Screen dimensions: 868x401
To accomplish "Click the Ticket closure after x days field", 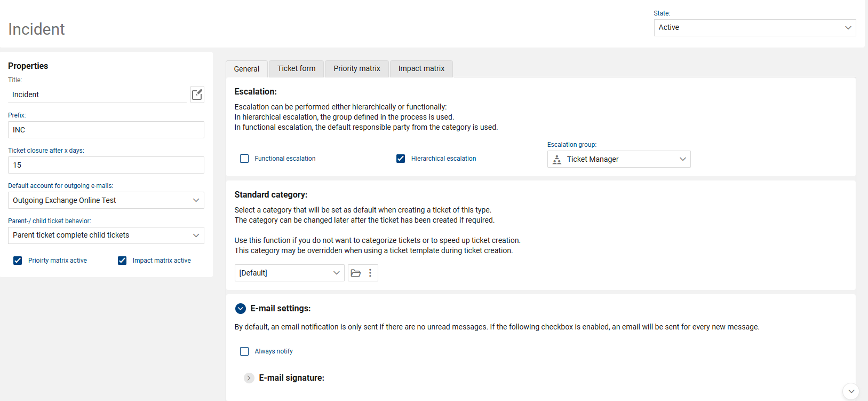I will 106,165.
